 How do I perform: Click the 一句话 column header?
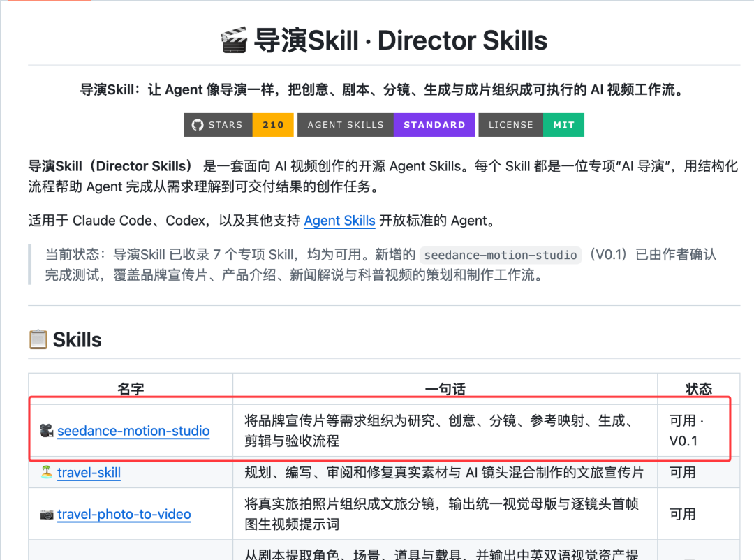click(x=445, y=389)
